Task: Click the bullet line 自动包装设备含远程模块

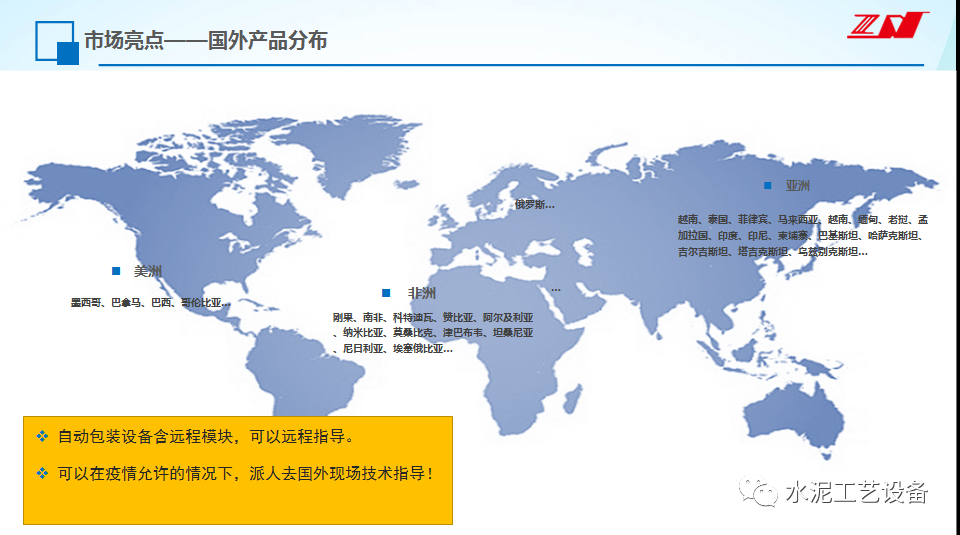Action: (206, 436)
